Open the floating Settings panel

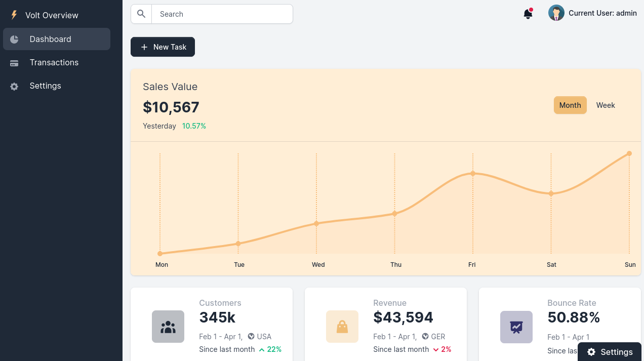(x=609, y=352)
